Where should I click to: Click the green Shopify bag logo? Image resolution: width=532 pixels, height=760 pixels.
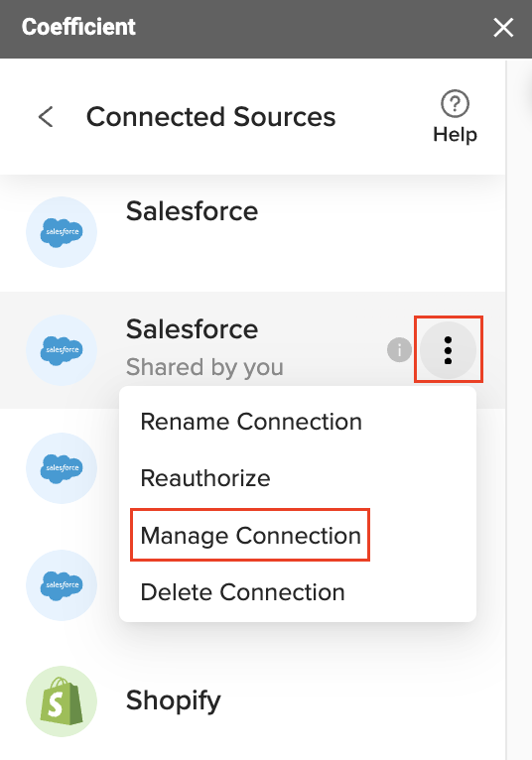coord(62,700)
